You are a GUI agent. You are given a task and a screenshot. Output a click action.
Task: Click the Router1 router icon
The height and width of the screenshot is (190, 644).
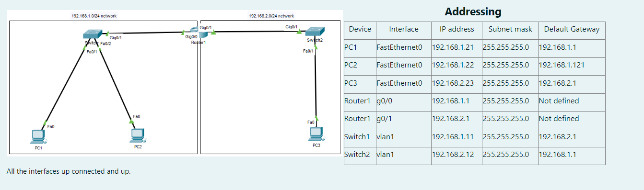click(199, 33)
